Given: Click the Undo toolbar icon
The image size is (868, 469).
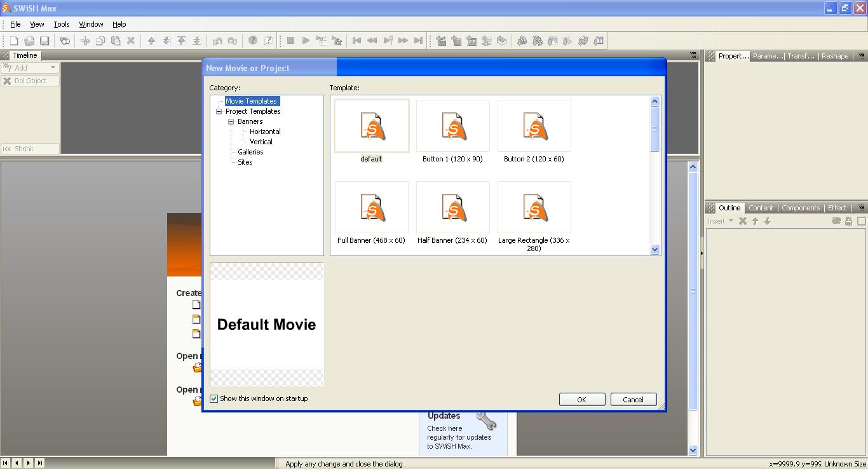Looking at the screenshot, I should pos(217,41).
